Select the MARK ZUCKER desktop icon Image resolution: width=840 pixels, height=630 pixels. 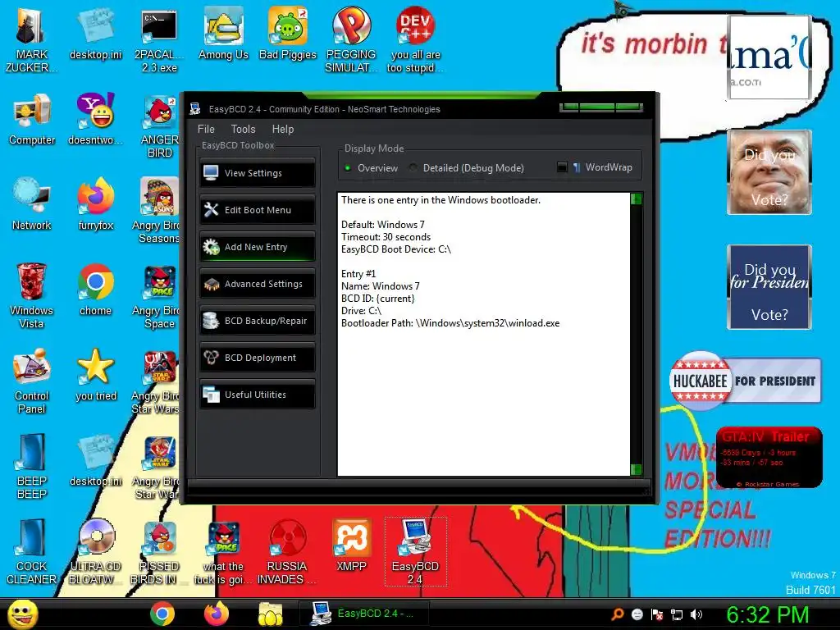[x=31, y=40]
